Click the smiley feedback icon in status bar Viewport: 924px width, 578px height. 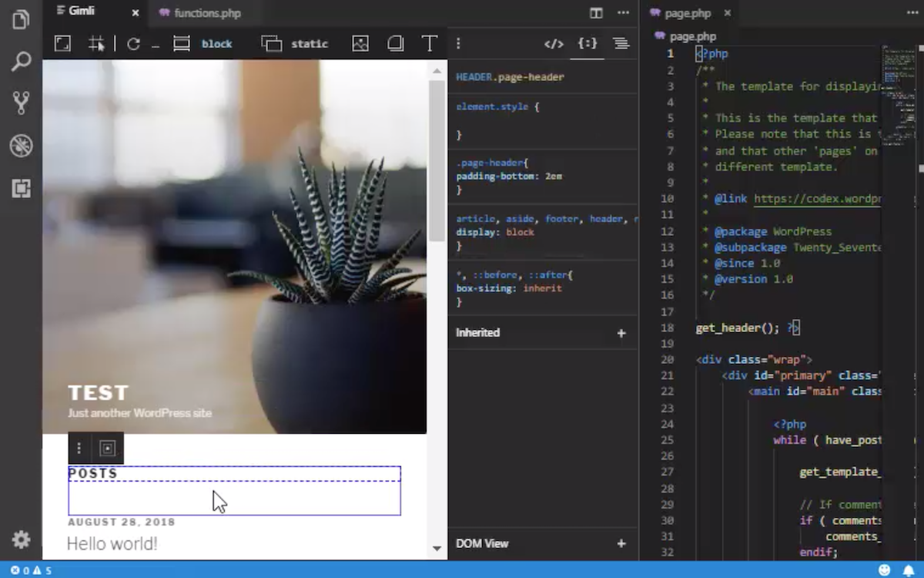(885, 570)
